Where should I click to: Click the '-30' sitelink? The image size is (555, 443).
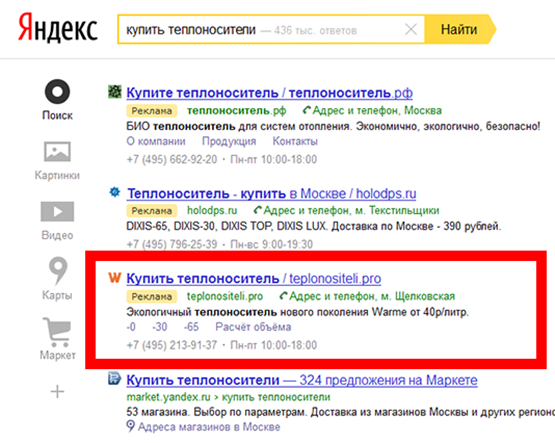[160, 327]
